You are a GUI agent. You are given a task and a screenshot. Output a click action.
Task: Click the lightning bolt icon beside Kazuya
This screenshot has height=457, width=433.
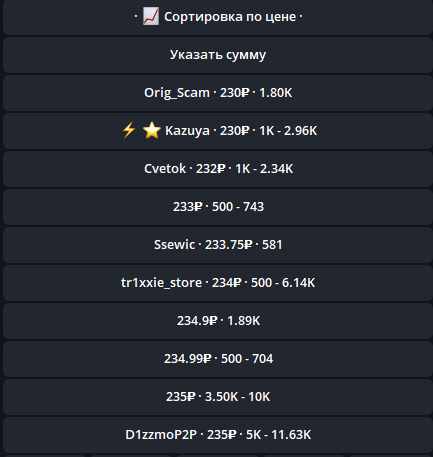129,130
